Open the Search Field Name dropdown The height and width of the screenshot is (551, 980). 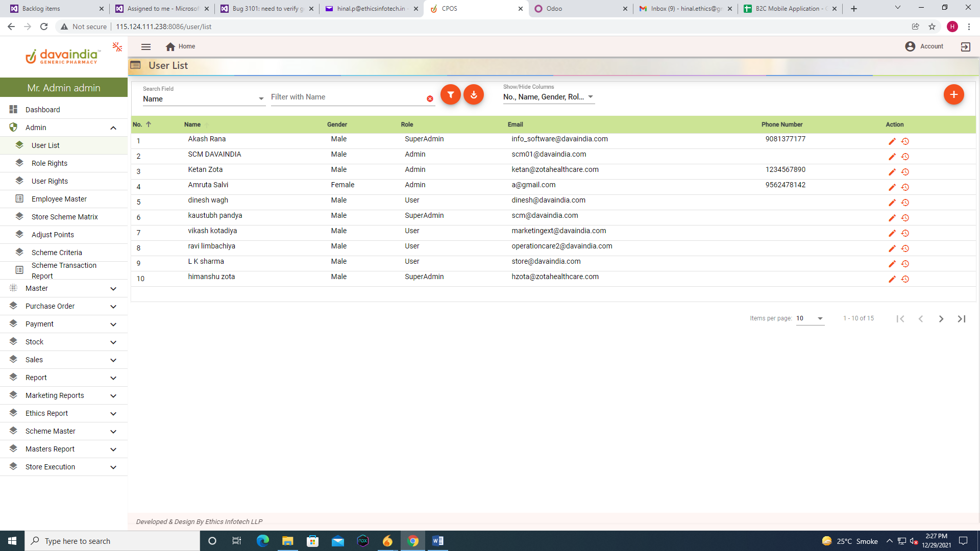(x=203, y=99)
